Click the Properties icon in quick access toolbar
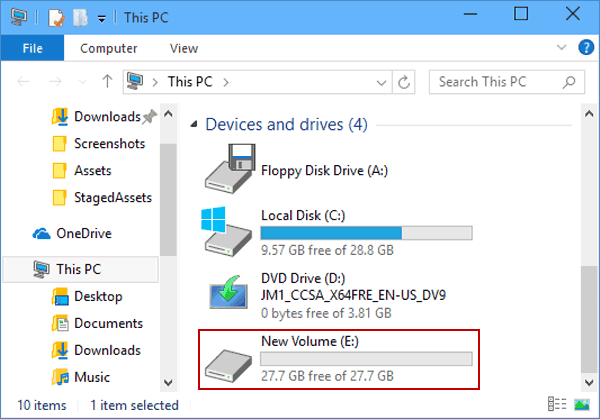600x419 pixels. pyautogui.click(x=57, y=18)
